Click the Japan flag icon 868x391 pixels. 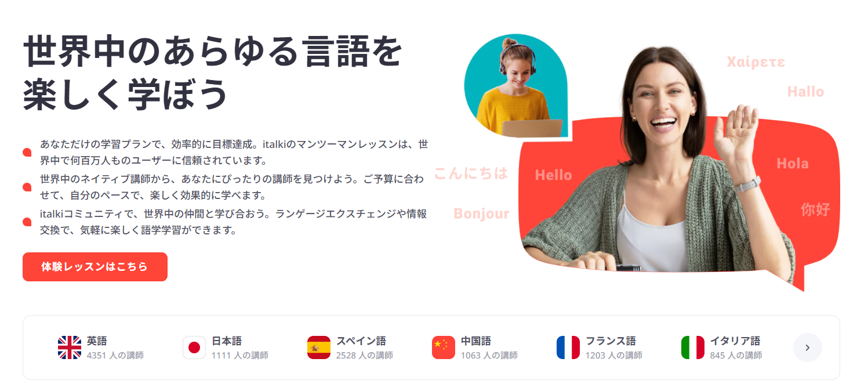[194, 347]
